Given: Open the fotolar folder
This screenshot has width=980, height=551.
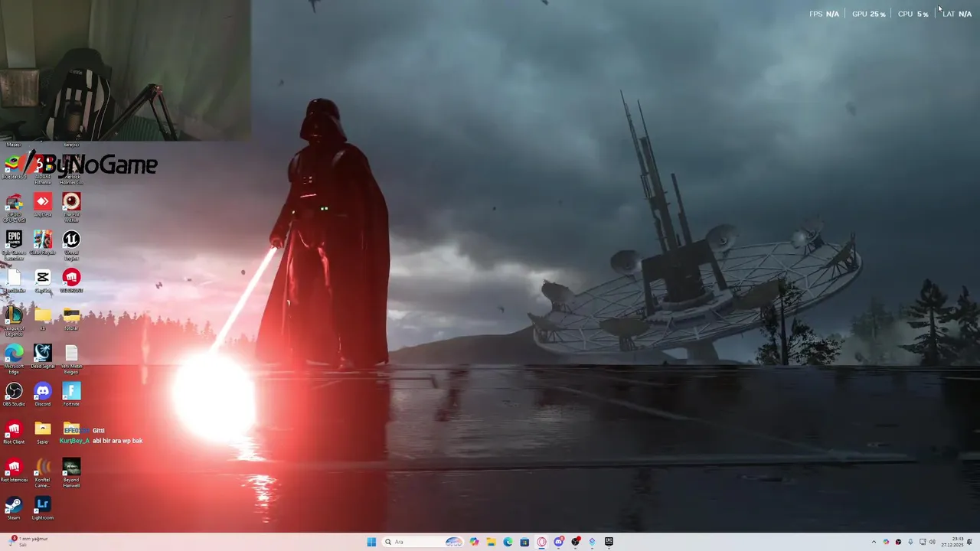Looking at the screenshot, I should tap(71, 318).
